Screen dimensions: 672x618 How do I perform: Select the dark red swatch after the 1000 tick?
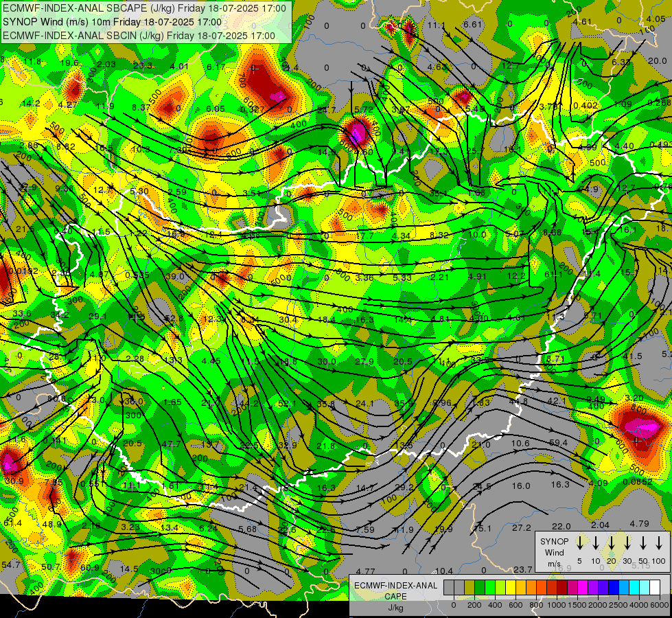[x=562, y=587]
